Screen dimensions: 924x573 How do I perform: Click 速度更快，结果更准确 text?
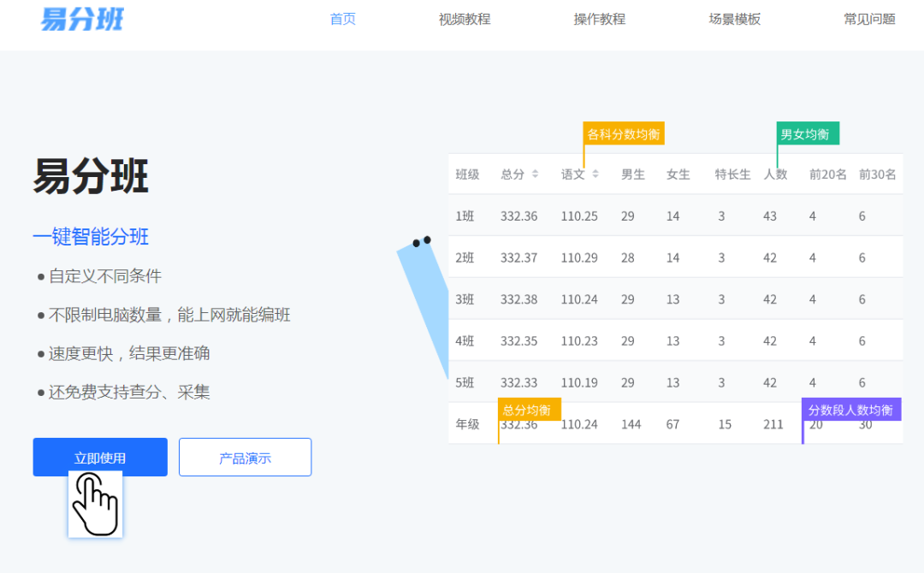[129, 353]
